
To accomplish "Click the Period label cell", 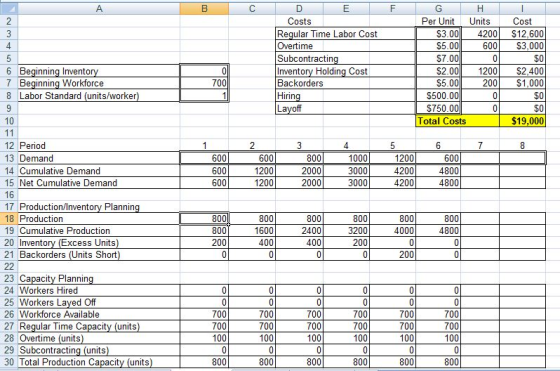I will coord(99,146).
